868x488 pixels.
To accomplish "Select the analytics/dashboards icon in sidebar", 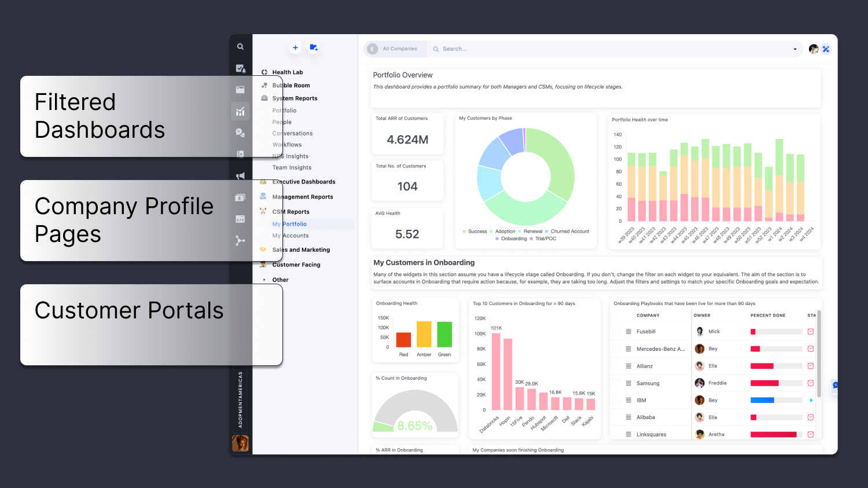I will (241, 111).
